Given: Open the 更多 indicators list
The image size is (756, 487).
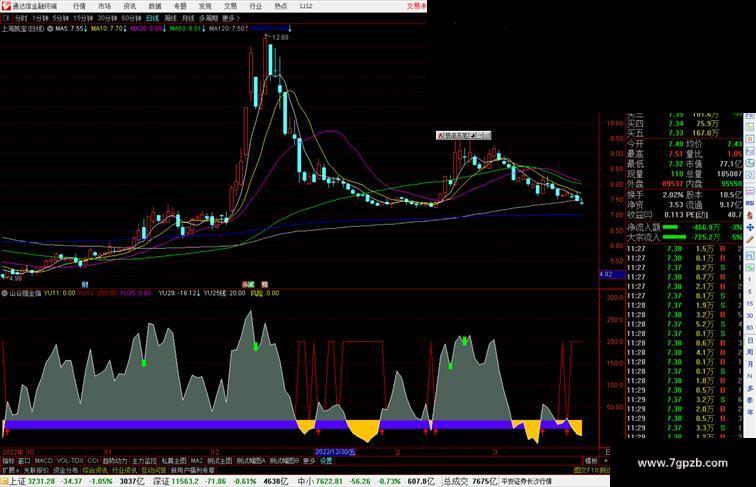Looking at the screenshot, I should pos(309,461).
